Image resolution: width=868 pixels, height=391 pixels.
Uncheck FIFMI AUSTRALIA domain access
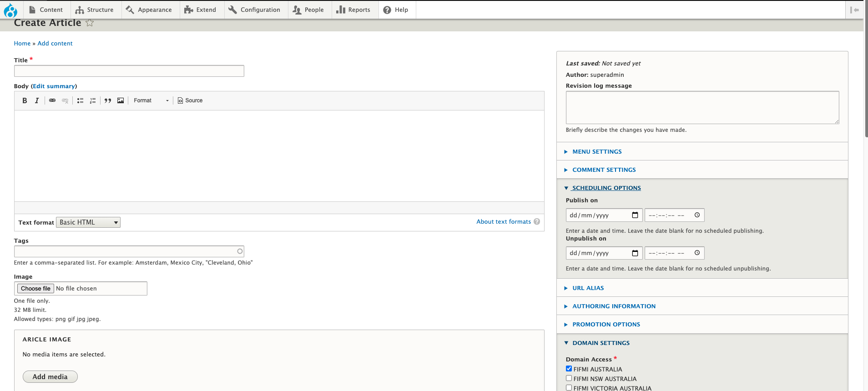pyautogui.click(x=569, y=369)
